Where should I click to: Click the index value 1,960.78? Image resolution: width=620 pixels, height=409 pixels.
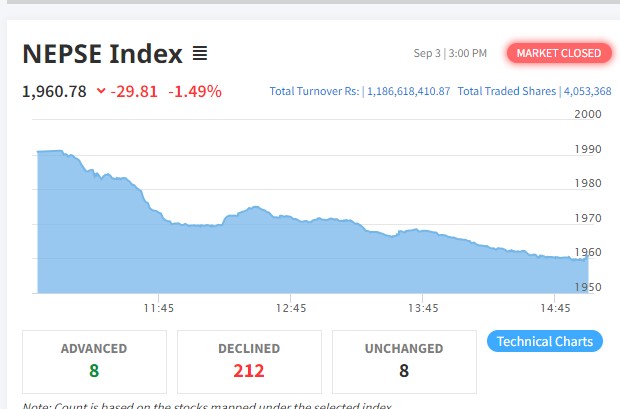(55, 92)
